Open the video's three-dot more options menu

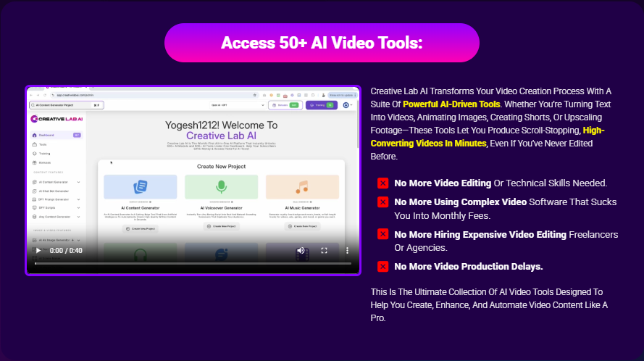[347, 250]
